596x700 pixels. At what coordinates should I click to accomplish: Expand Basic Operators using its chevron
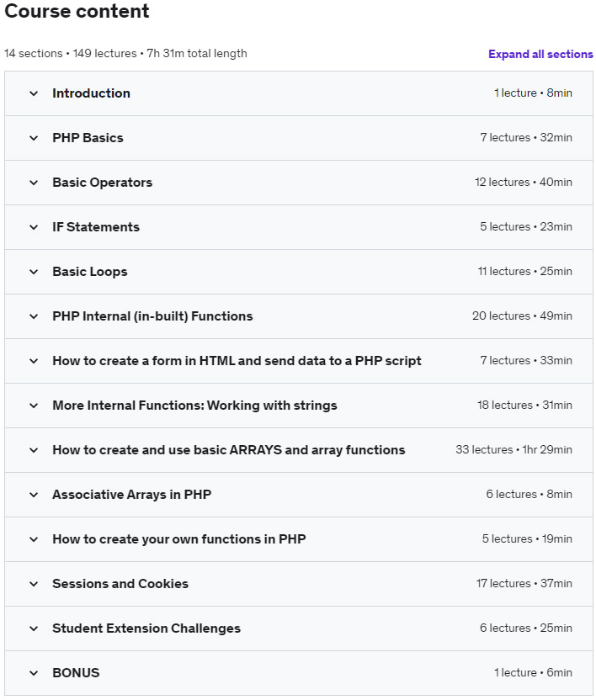pyautogui.click(x=34, y=183)
